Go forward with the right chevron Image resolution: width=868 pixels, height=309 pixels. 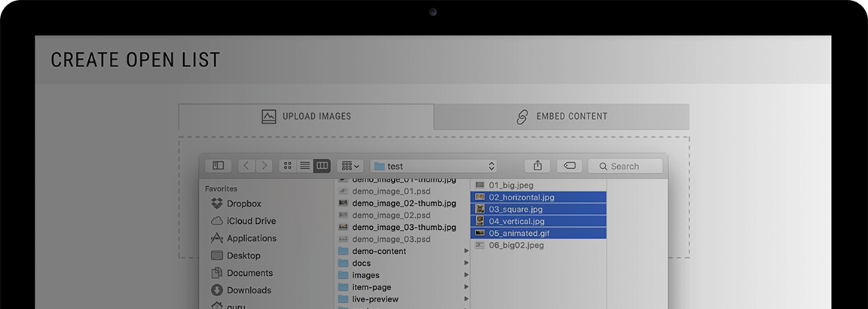[264, 166]
